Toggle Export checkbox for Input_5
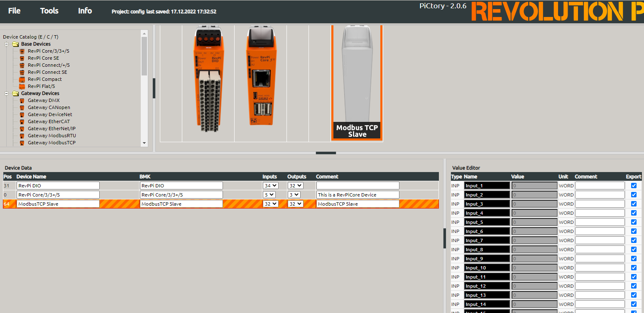The image size is (644, 313). (634, 222)
